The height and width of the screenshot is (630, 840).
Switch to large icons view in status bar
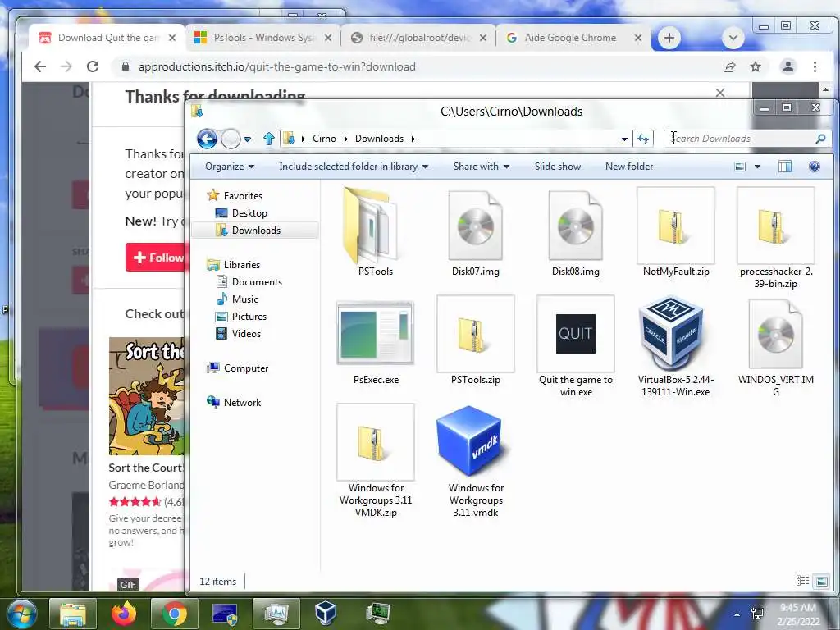click(822, 581)
